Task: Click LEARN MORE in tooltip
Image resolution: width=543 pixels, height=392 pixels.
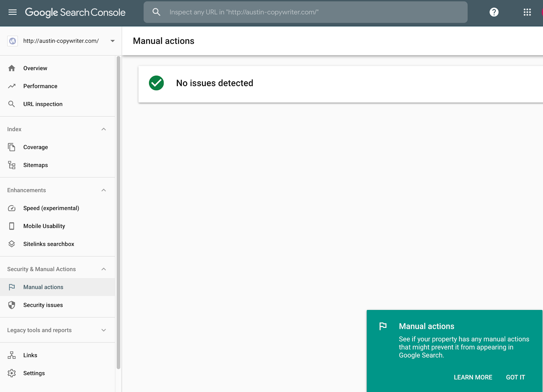Action: tap(473, 377)
